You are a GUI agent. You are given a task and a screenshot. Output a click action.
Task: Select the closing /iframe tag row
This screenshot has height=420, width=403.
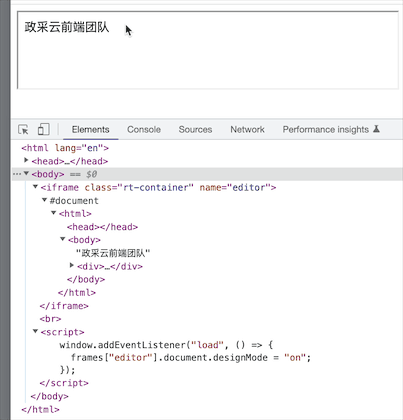pos(64,306)
